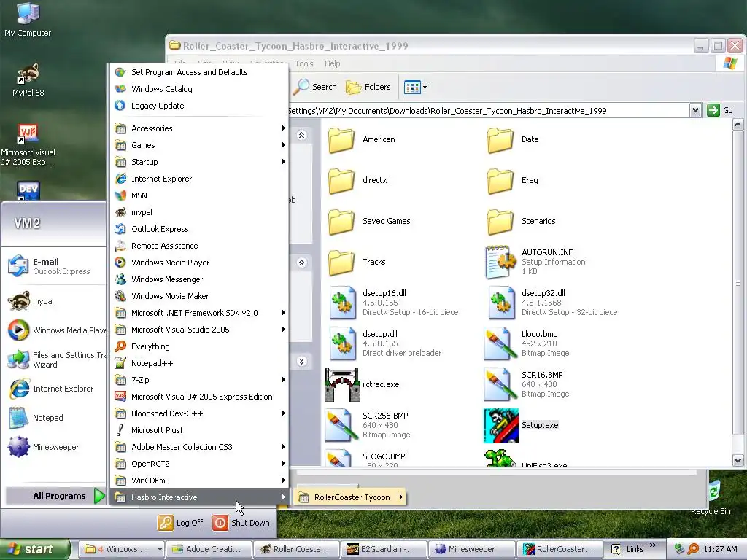Image resolution: width=747 pixels, height=560 pixels.
Task: Click Shut Down button
Action: click(x=241, y=523)
